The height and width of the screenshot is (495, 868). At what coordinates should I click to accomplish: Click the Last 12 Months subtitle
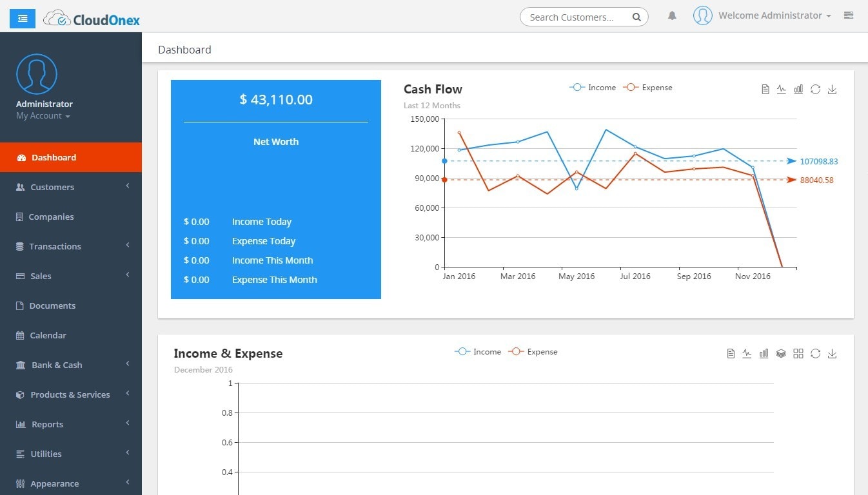coord(432,106)
